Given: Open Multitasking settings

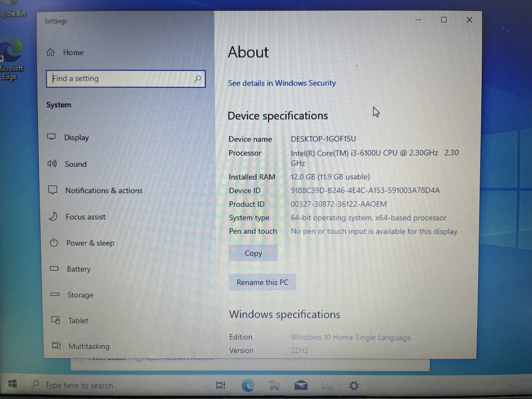Looking at the screenshot, I should [89, 346].
